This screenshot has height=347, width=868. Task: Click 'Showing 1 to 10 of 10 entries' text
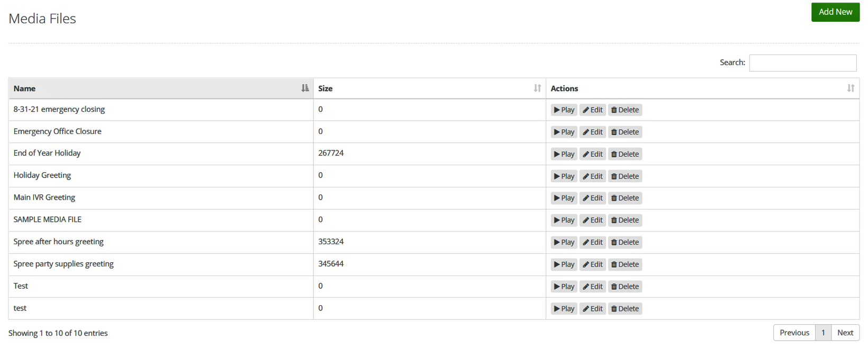58,333
